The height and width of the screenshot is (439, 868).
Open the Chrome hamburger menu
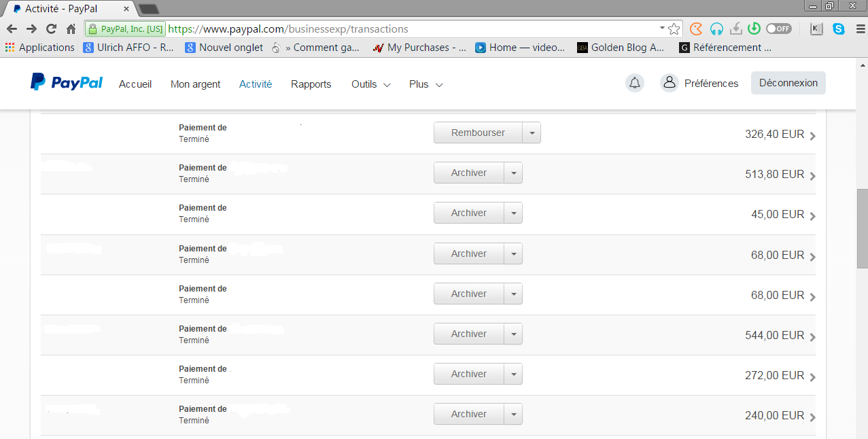pyautogui.click(x=858, y=29)
